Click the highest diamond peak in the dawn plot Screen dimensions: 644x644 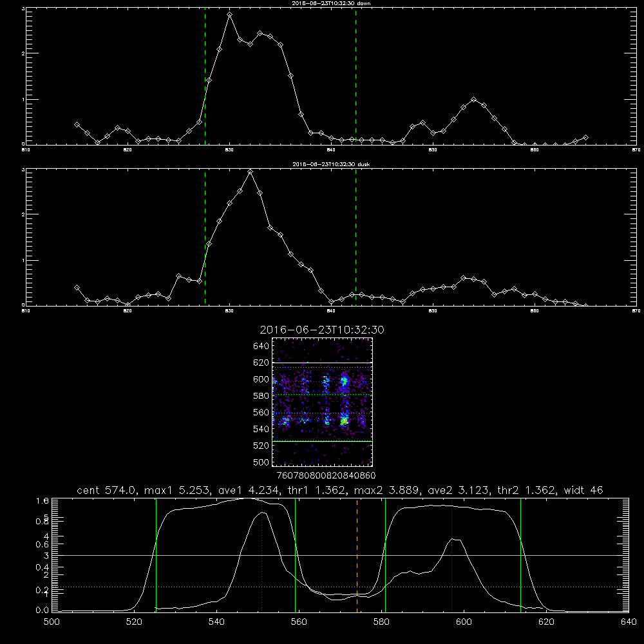coord(230,14)
